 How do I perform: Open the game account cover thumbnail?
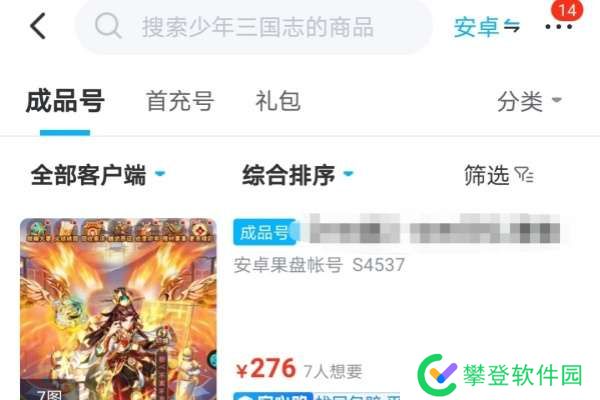pyautogui.click(x=118, y=309)
